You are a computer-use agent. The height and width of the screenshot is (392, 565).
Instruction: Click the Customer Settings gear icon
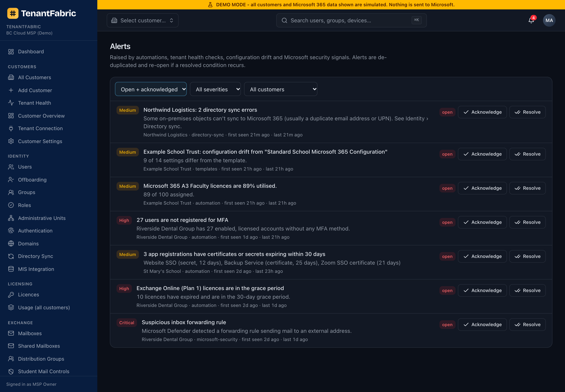pyautogui.click(x=11, y=141)
